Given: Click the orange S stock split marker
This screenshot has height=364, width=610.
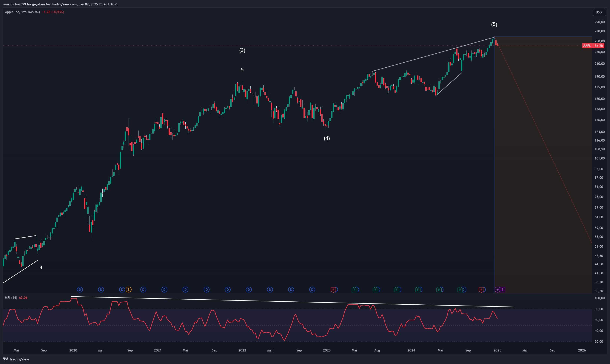Looking at the screenshot, I should (129, 290).
